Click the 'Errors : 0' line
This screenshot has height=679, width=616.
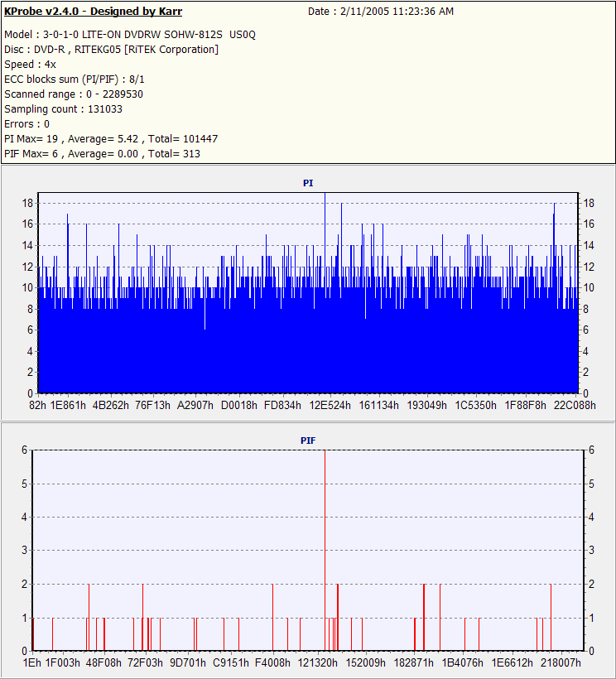coord(26,124)
